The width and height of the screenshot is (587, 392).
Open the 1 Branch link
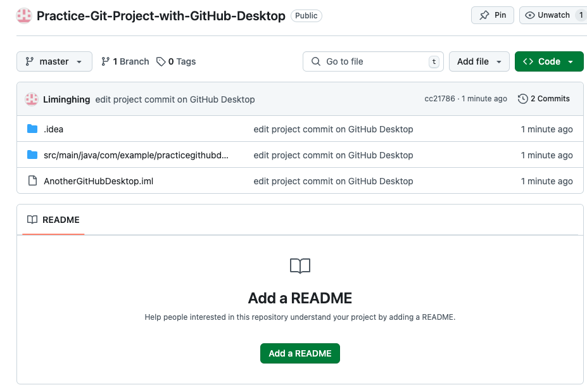pyautogui.click(x=125, y=61)
